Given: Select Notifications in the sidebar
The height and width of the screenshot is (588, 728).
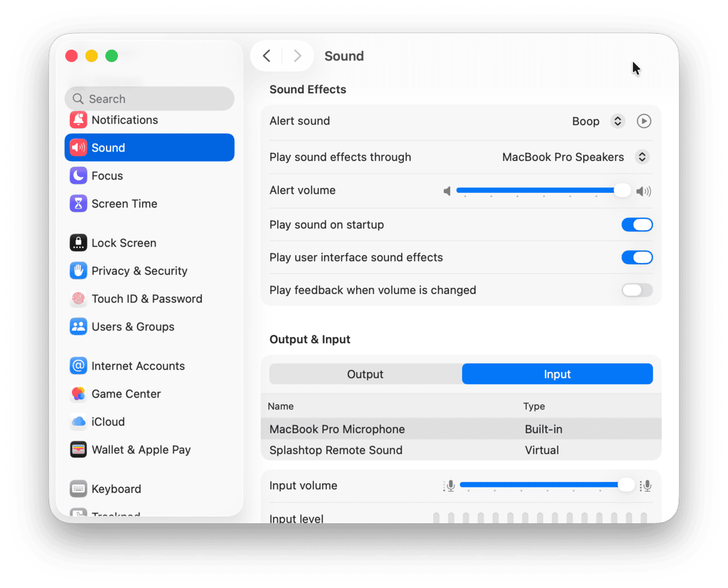Looking at the screenshot, I should click(x=78, y=120).
